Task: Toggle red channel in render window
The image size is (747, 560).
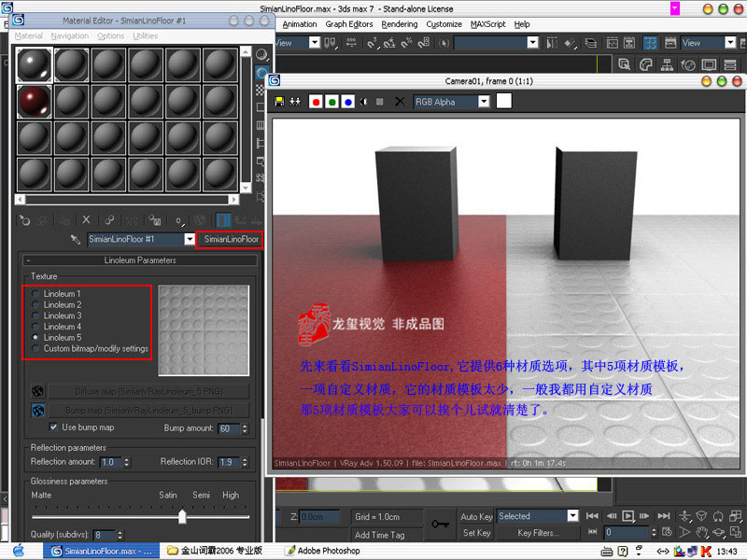Action: pos(316,102)
